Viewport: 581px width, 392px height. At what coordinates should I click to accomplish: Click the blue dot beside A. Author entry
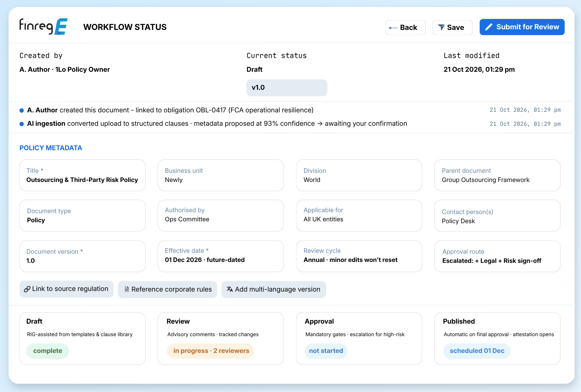coord(22,111)
